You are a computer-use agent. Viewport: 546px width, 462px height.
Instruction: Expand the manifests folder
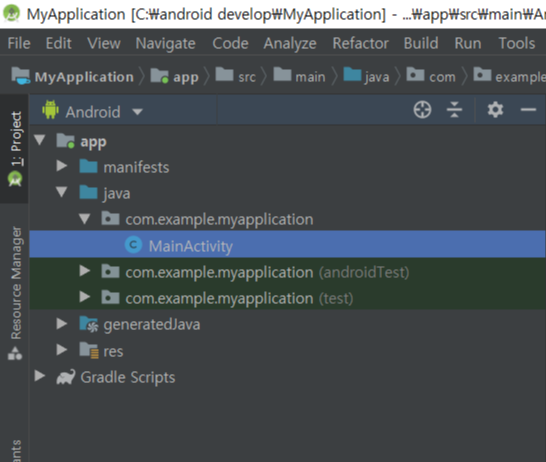point(62,166)
